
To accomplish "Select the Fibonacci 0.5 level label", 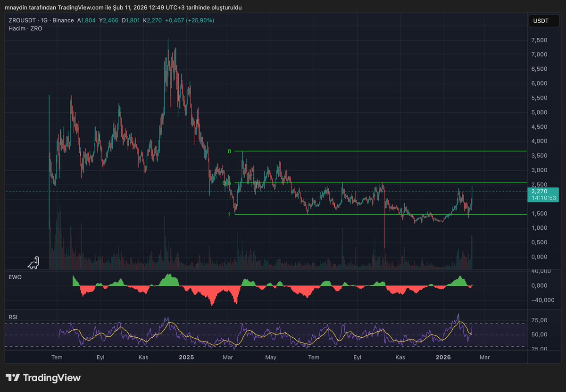I will click(x=226, y=183).
